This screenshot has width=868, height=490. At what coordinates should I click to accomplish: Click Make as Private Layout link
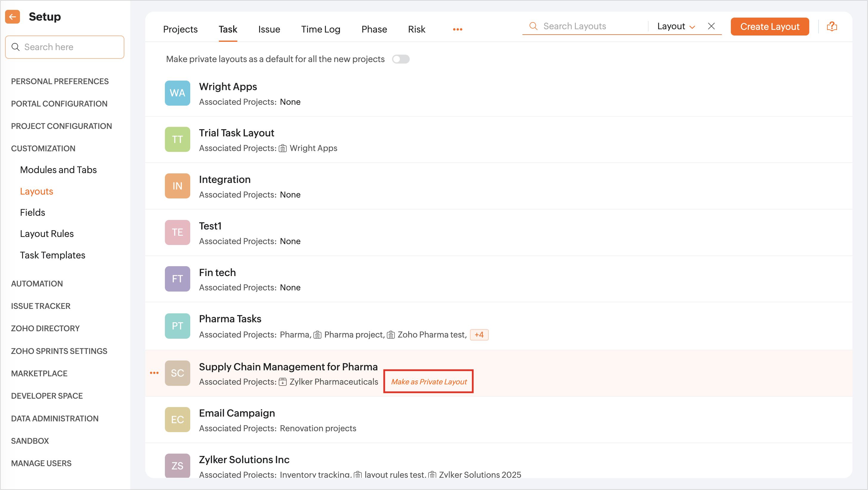pos(428,381)
